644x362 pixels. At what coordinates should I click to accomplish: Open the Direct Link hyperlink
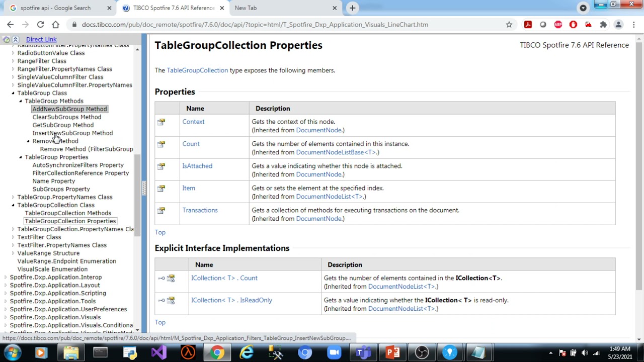[41, 39]
